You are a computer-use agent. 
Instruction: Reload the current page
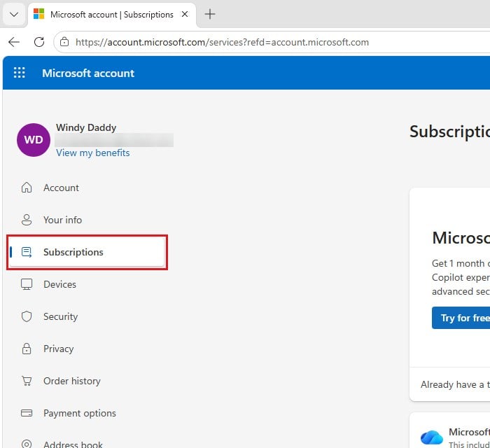pos(39,41)
